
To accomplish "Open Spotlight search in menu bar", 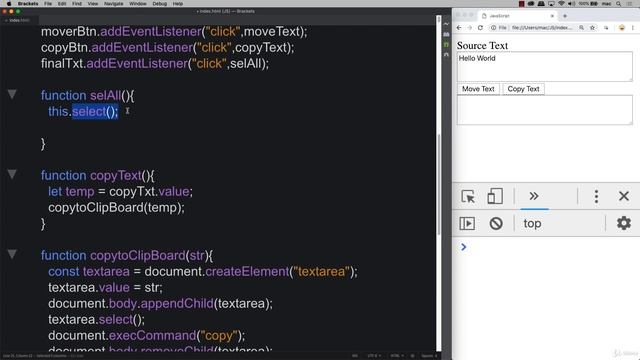I will click(619, 4).
